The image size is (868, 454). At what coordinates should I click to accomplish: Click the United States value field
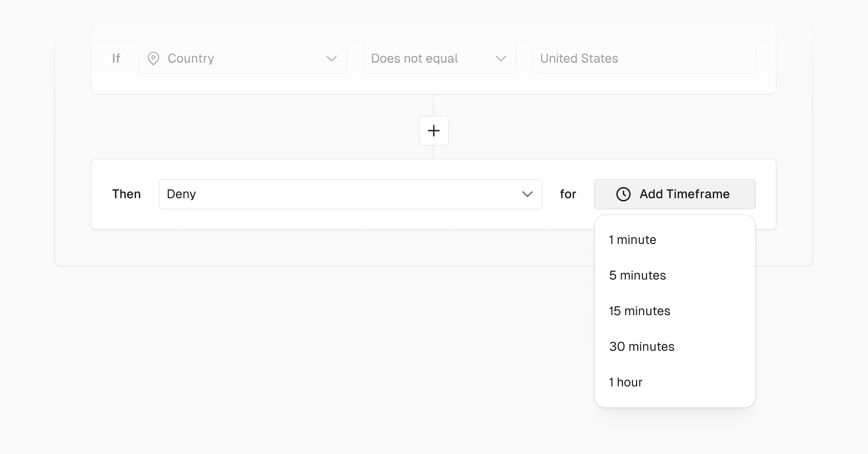pyautogui.click(x=644, y=59)
